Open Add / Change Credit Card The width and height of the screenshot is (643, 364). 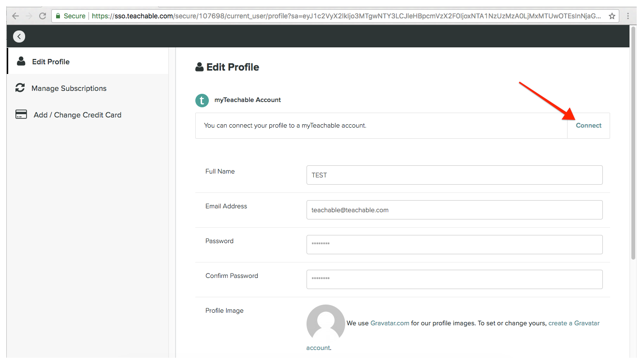click(x=88, y=115)
